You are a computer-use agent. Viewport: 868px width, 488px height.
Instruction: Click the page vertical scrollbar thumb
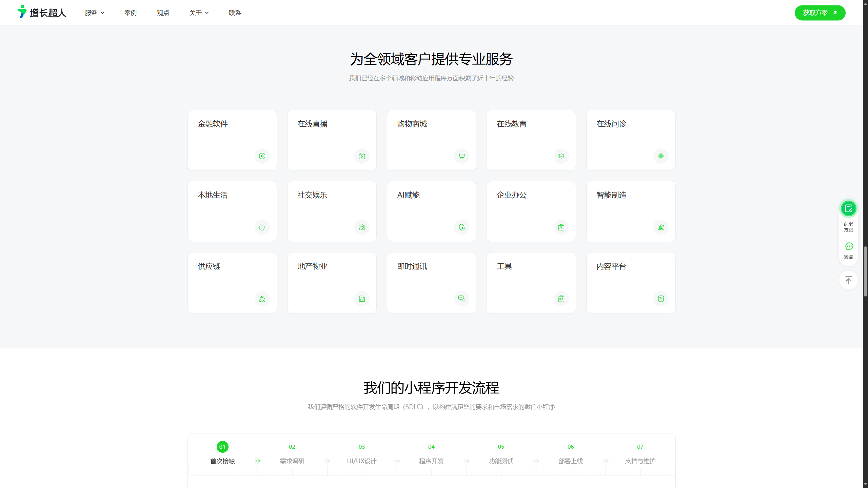point(865,271)
